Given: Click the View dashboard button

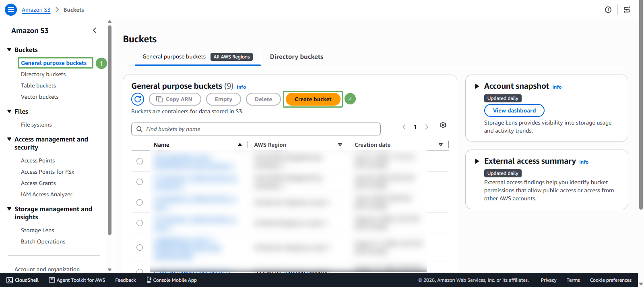Looking at the screenshot, I should click(x=514, y=110).
